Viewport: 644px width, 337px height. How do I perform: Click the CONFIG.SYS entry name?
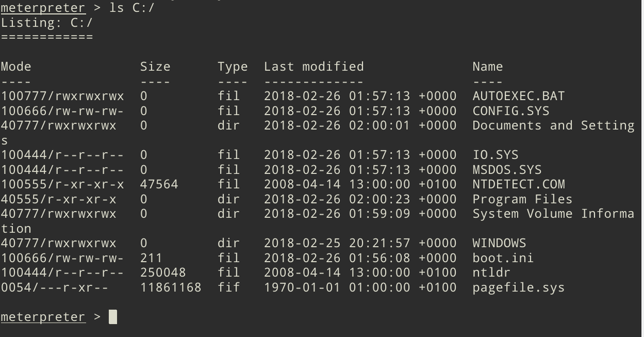point(511,111)
